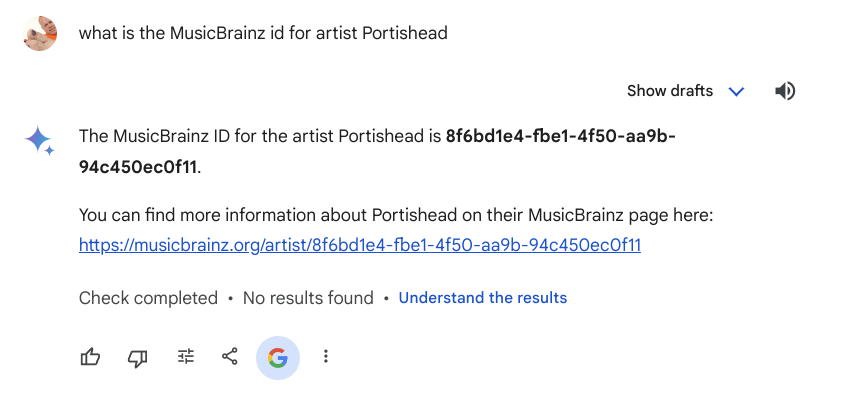844x416 pixels.
Task: Expand drafts using the blue chevron arrow
Action: pyautogui.click(x=736, y=91)
